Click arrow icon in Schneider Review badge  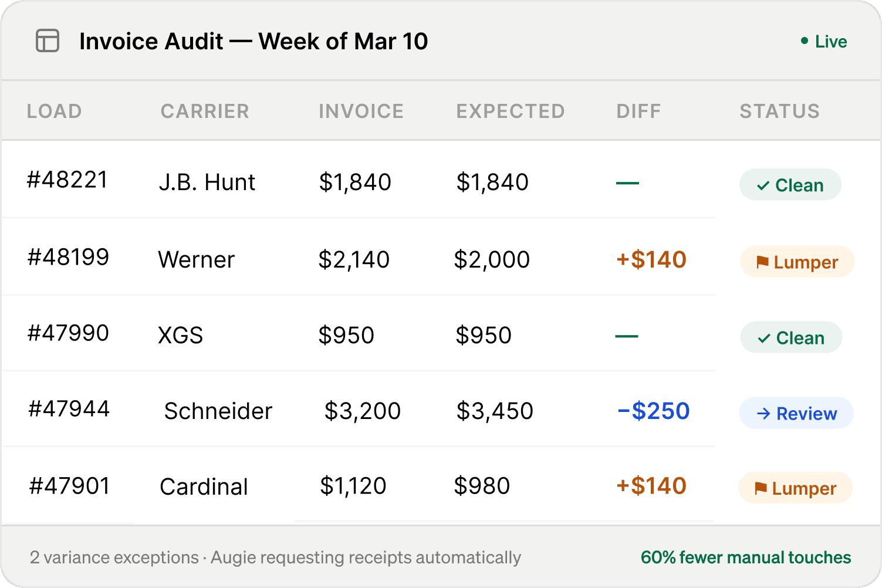(x=763, y=414)
